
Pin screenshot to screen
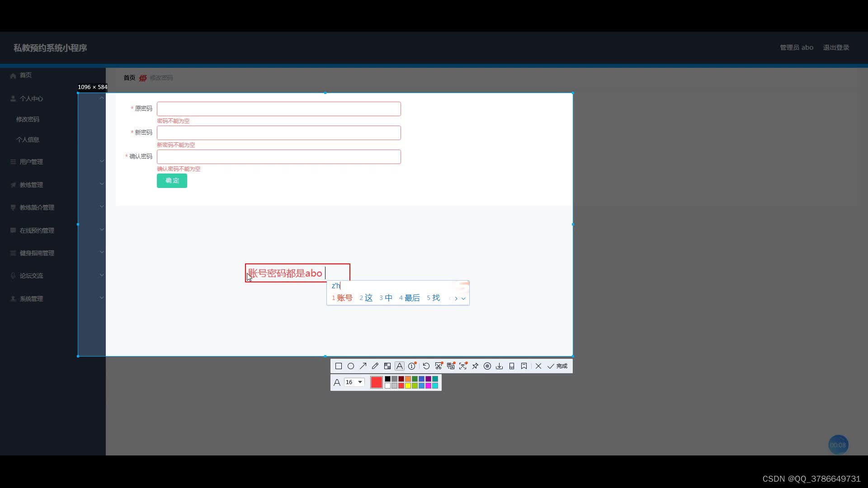[475, 366]
